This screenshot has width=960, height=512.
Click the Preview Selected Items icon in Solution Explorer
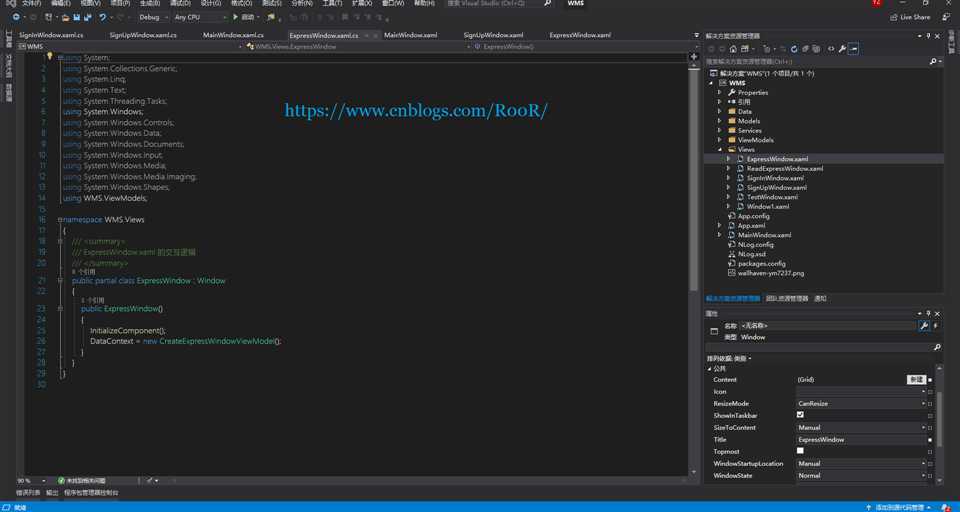[x=853, y=49]
